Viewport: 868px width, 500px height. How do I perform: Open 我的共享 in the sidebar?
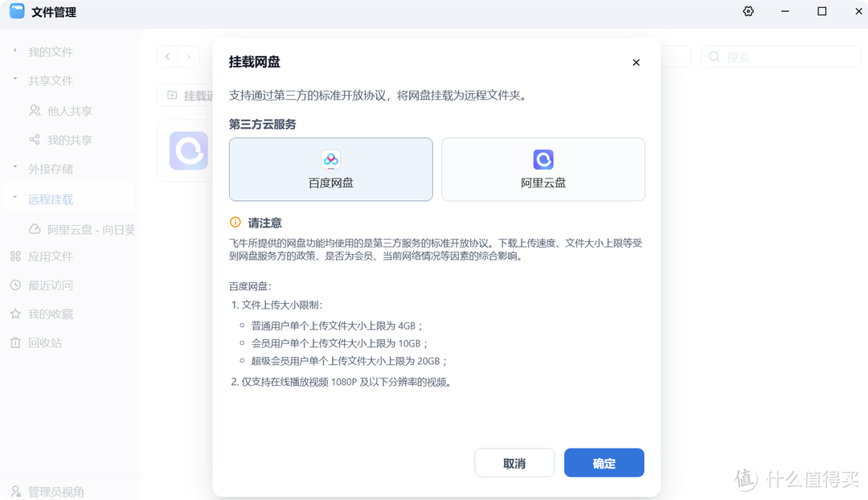(69, 140)
